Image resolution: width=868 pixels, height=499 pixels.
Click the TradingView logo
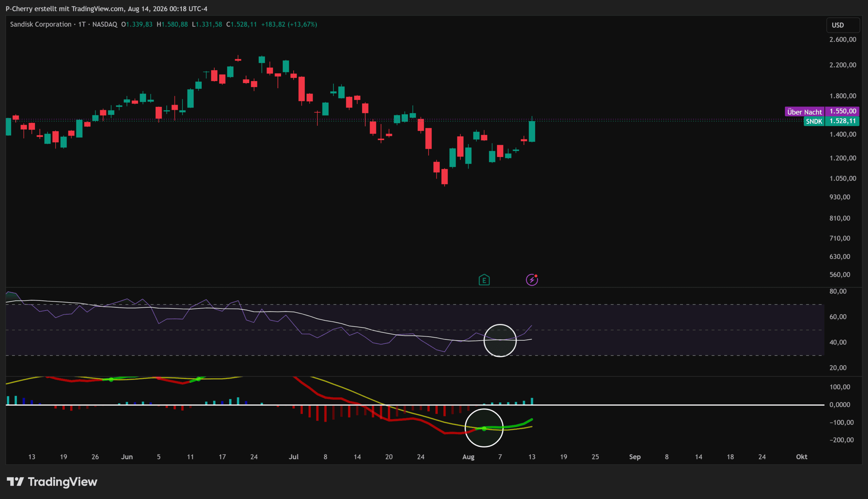point(52,482)
